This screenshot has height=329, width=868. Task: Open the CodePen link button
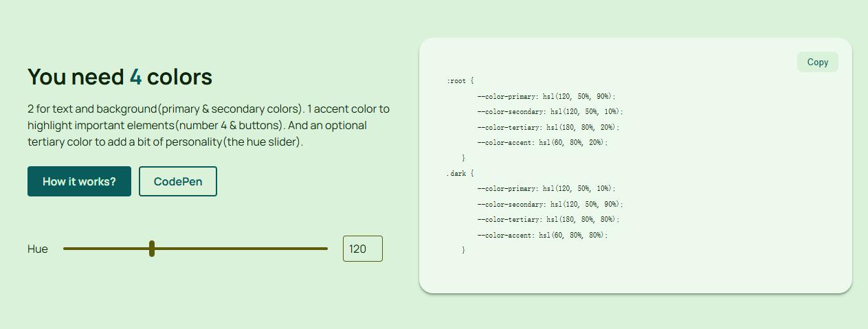click(178, 181)
